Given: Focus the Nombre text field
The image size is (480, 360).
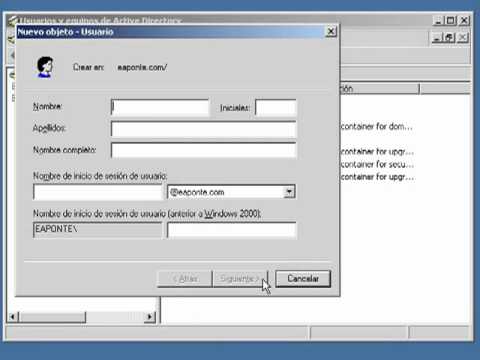Looking at the screenshot, I should point(160,107).
